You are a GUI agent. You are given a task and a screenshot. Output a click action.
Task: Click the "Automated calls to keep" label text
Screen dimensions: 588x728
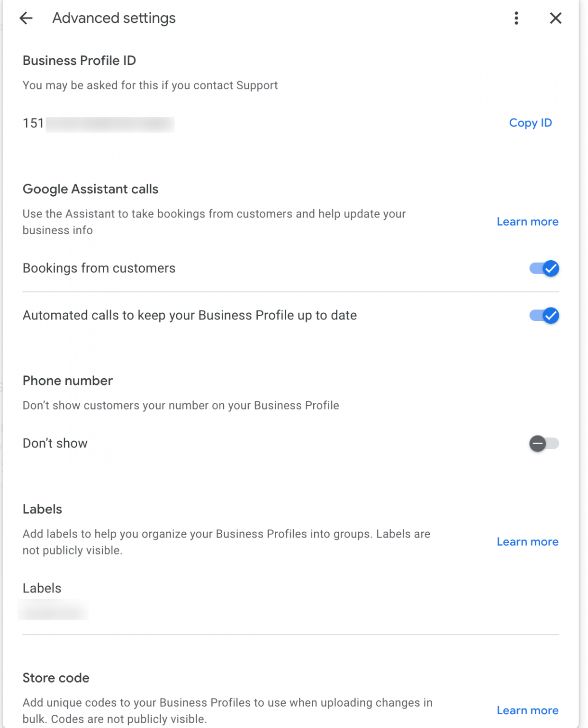pos(190,316)
